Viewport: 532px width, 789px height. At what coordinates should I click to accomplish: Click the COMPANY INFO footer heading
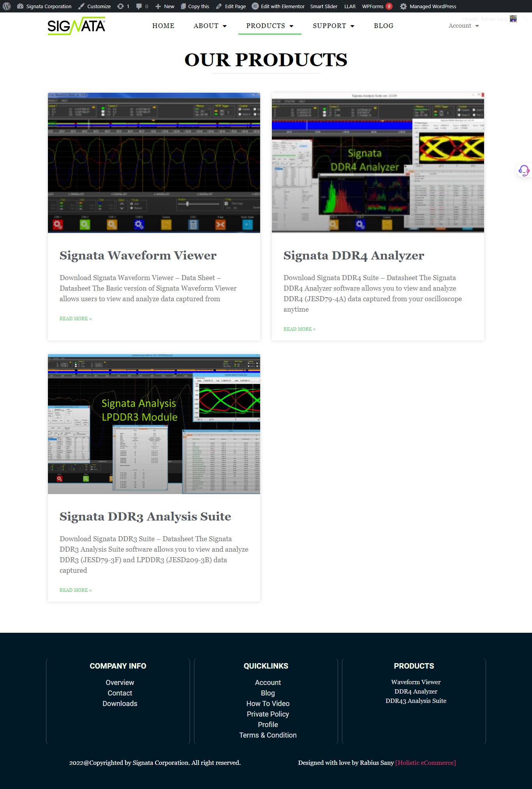point(118,666)
